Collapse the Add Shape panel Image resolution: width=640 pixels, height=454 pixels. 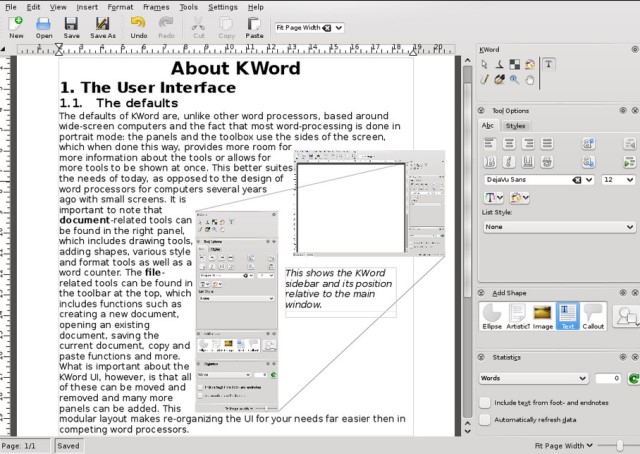click(481, 293)
